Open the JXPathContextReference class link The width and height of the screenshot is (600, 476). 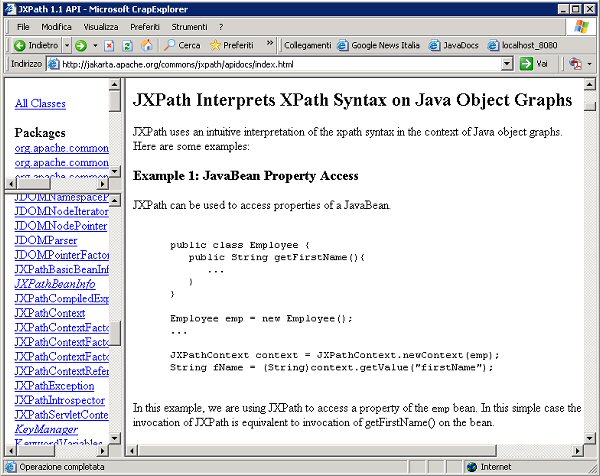click(62, 371)
